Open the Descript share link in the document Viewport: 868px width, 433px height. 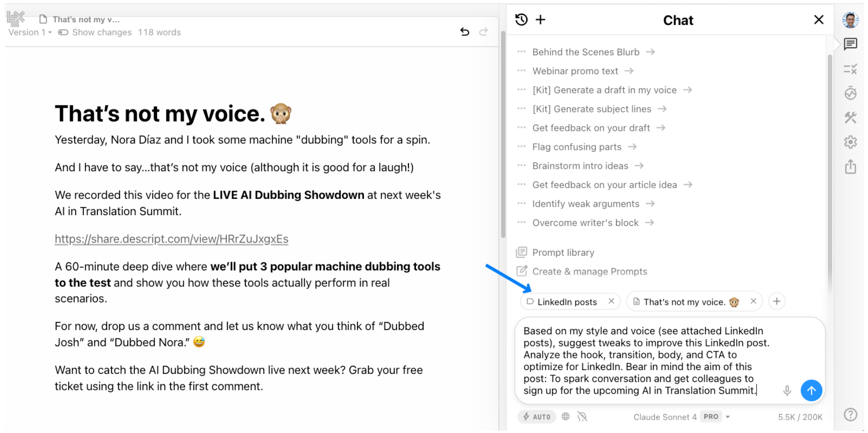(172, 239)
